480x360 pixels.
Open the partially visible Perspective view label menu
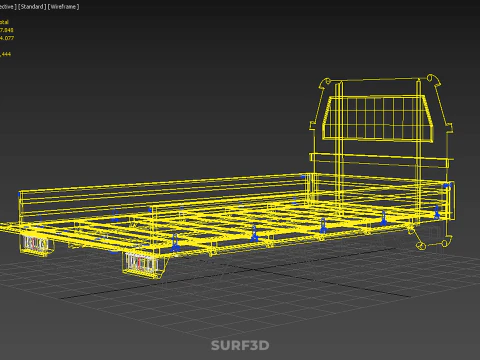tap(8, 7)
